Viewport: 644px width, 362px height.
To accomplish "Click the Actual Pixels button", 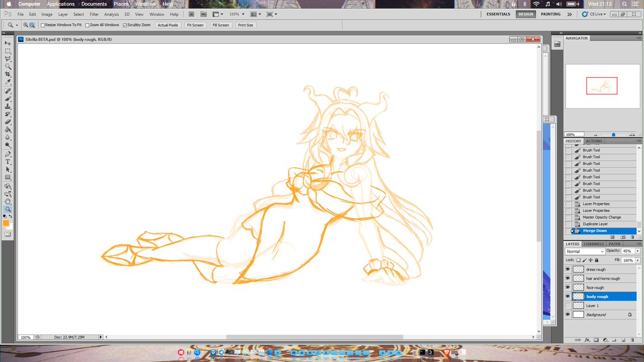I will pos(167,25).
